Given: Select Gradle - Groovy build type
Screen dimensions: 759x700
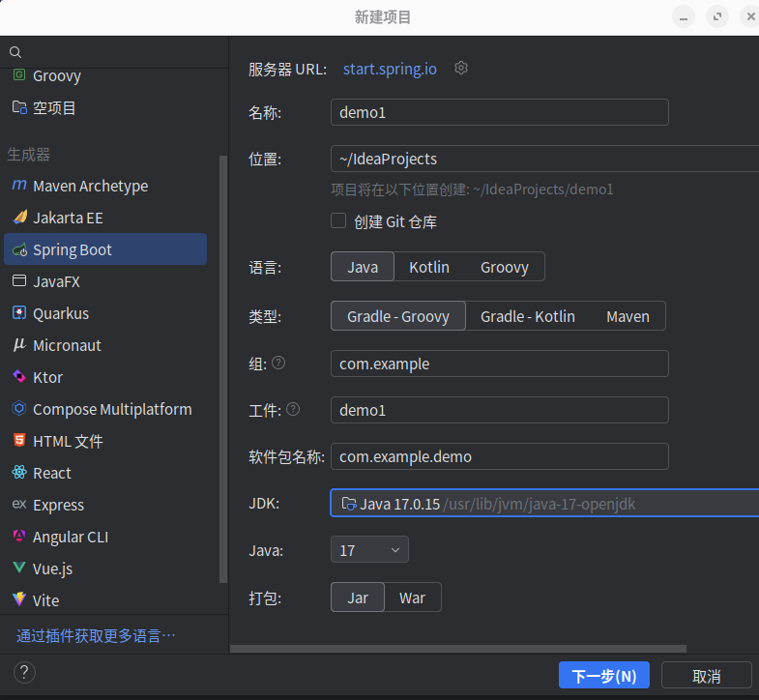Looking at the screenshot, I should (398, 316).
